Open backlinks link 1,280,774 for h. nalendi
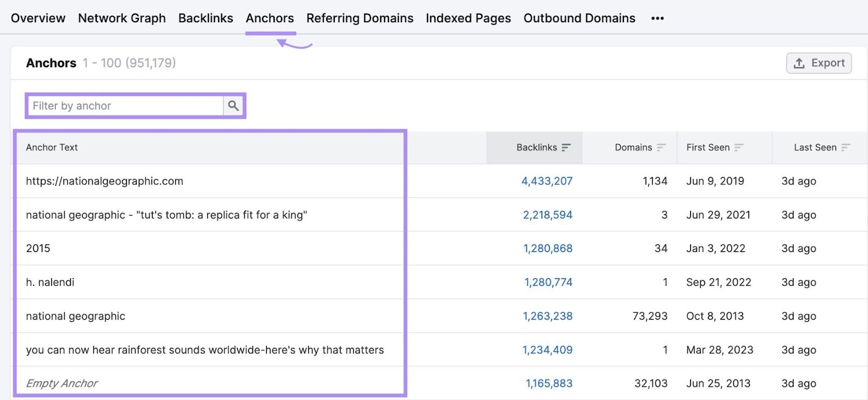868x400 pixels. pyautogui.click(x=548, y=282)
